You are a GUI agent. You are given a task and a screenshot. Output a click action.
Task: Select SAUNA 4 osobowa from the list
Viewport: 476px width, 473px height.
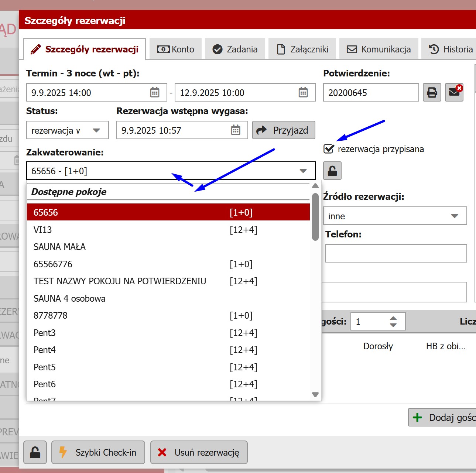(x=168, y=298)
